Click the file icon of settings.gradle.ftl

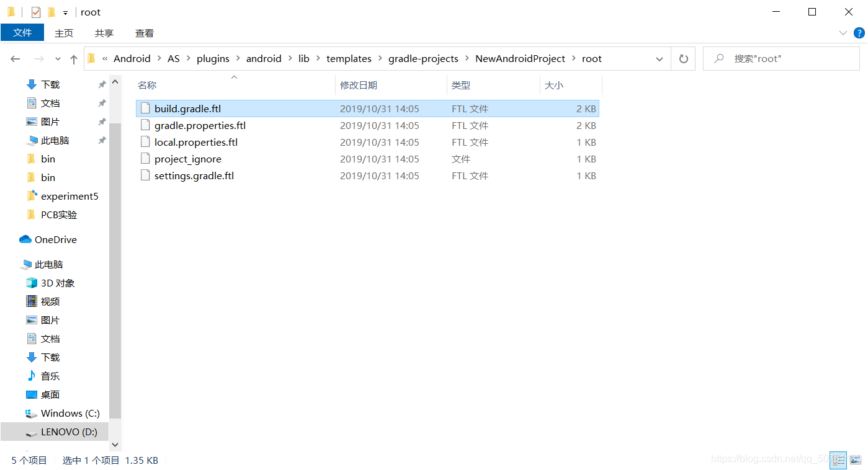(145, 175)
